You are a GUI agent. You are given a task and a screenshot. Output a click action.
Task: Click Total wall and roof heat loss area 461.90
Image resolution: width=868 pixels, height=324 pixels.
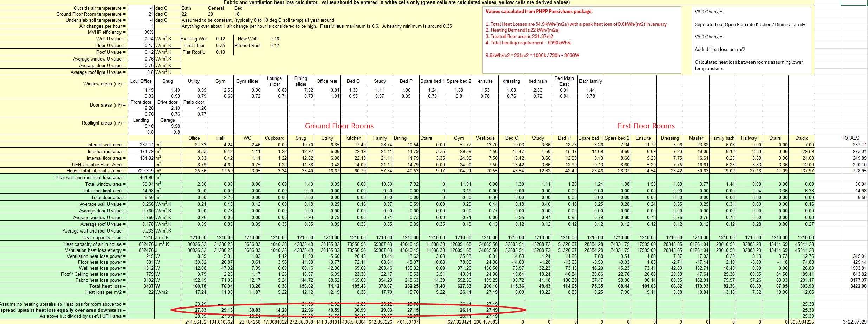coord(141,178)
